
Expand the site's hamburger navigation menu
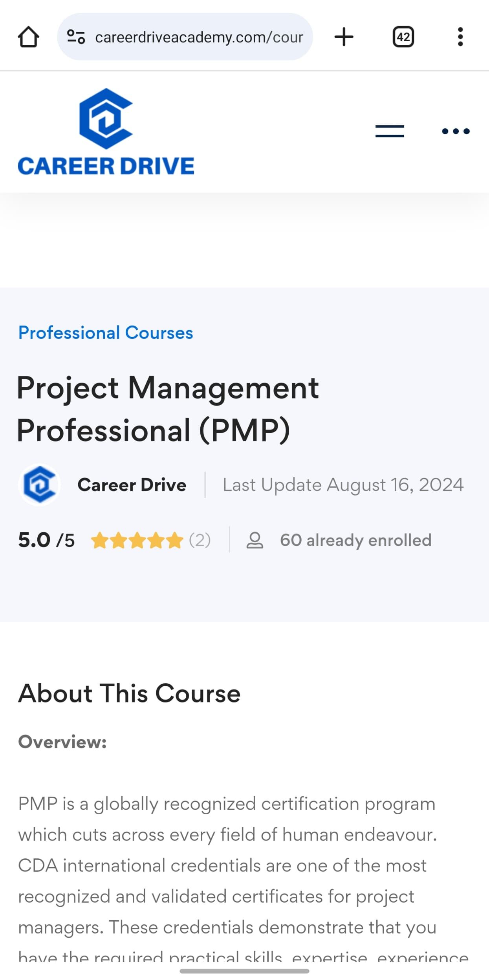(389, 132)
